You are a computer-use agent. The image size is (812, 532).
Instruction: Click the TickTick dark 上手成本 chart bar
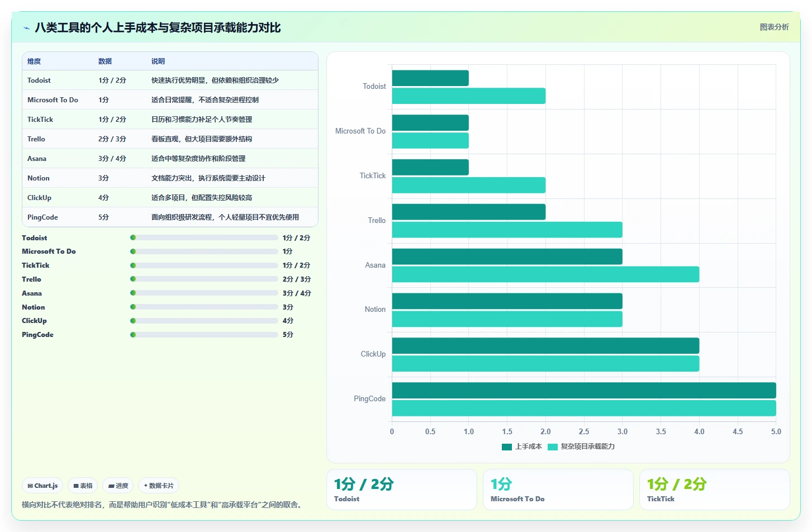click(430, 168)
